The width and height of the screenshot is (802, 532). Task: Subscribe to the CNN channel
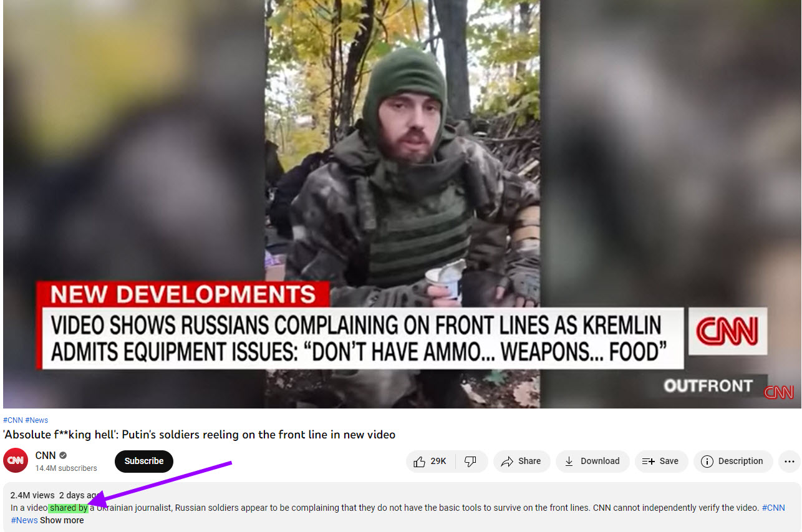pos(144,462)
